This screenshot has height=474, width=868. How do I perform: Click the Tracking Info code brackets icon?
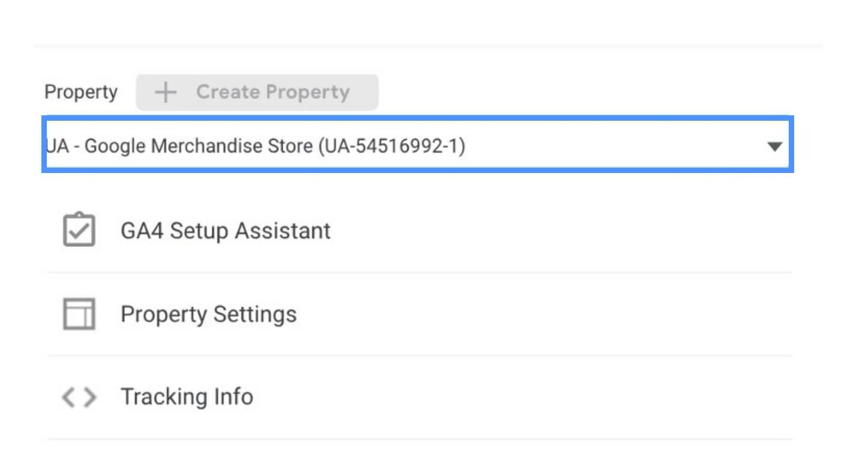pyautogui.click(x=79, y=397)
